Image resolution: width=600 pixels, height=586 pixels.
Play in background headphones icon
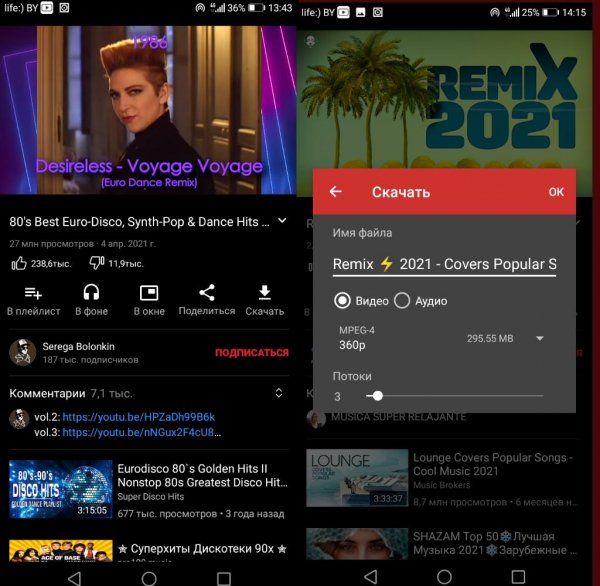pos(91,292)
